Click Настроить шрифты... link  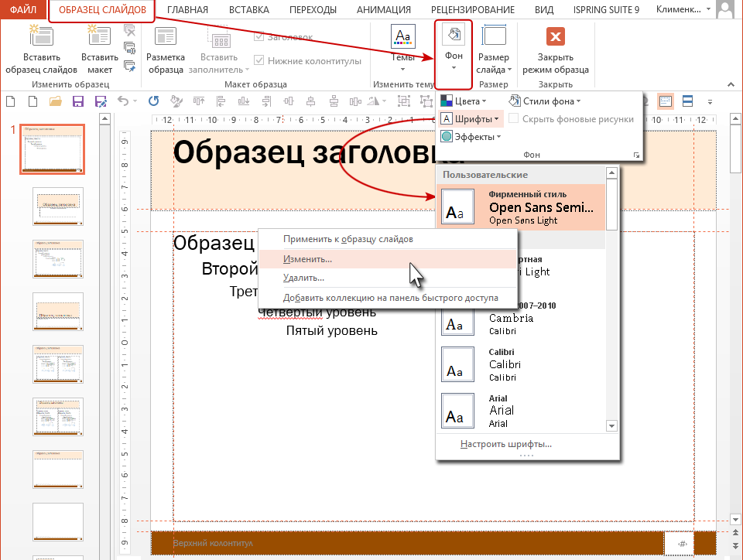(x=505, y=444)
